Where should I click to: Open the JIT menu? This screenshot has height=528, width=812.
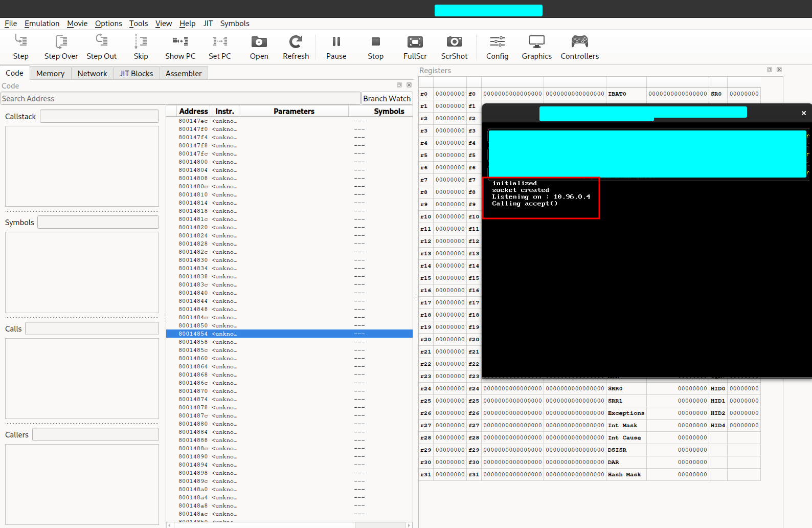point(208,24)
